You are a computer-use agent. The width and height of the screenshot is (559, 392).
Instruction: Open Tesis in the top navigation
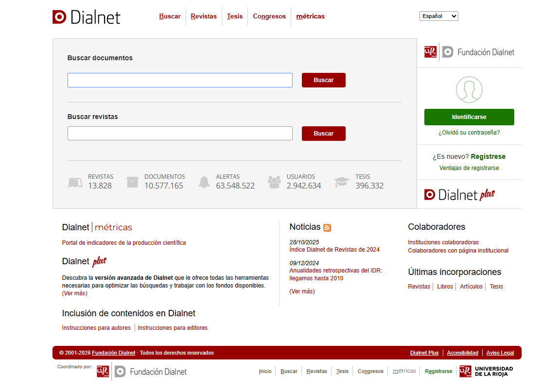coord(235,17)
